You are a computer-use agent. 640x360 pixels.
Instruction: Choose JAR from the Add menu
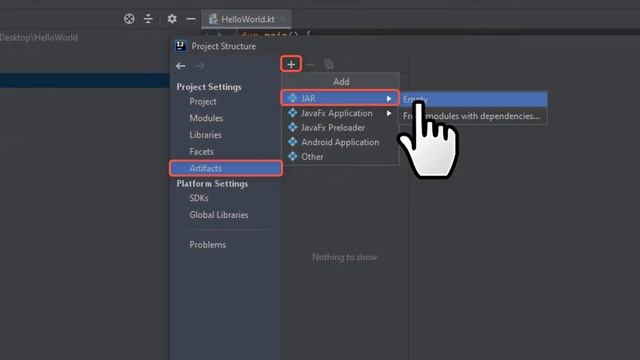tap(340, 98)
